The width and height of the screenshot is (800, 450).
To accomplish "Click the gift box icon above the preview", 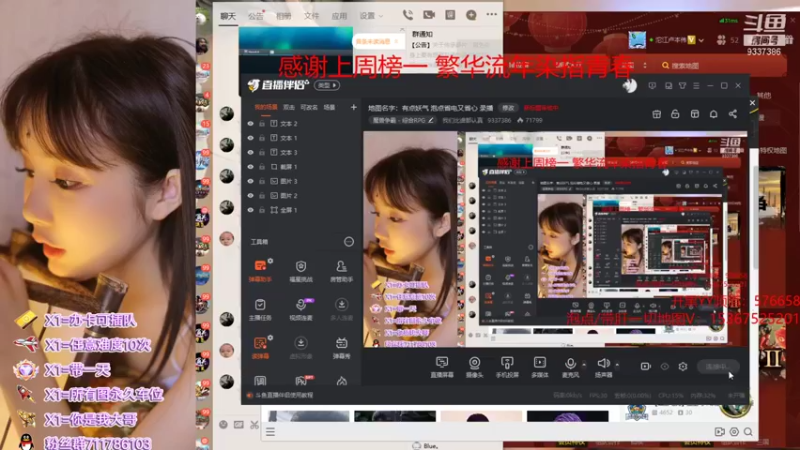I will pos(657,114).
